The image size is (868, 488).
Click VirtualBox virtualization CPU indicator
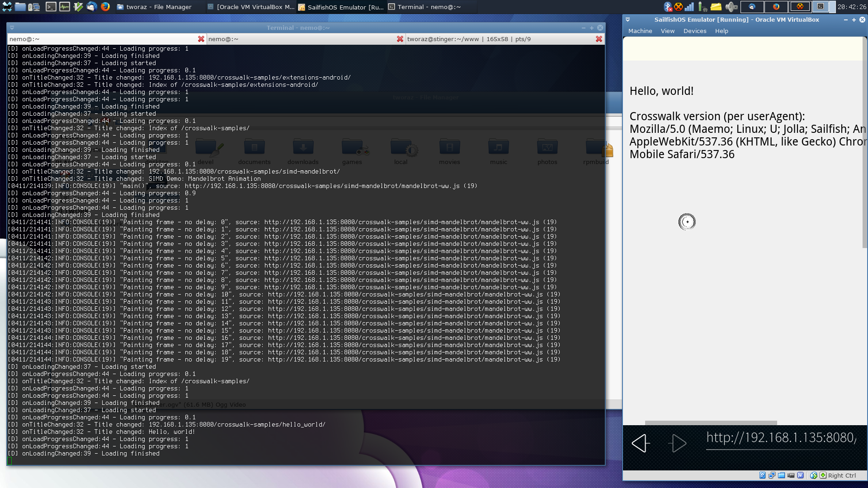(x=801, y=475)
